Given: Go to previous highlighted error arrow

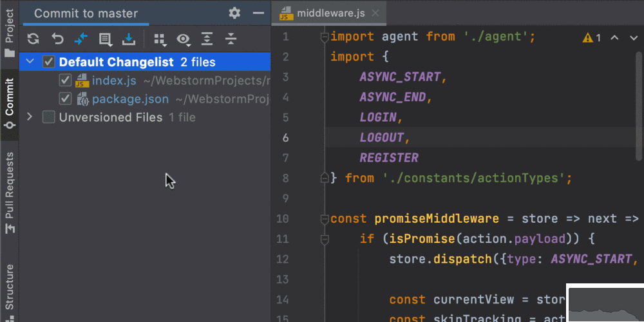Looking at the screenshot, I should (x=614, y=38).
